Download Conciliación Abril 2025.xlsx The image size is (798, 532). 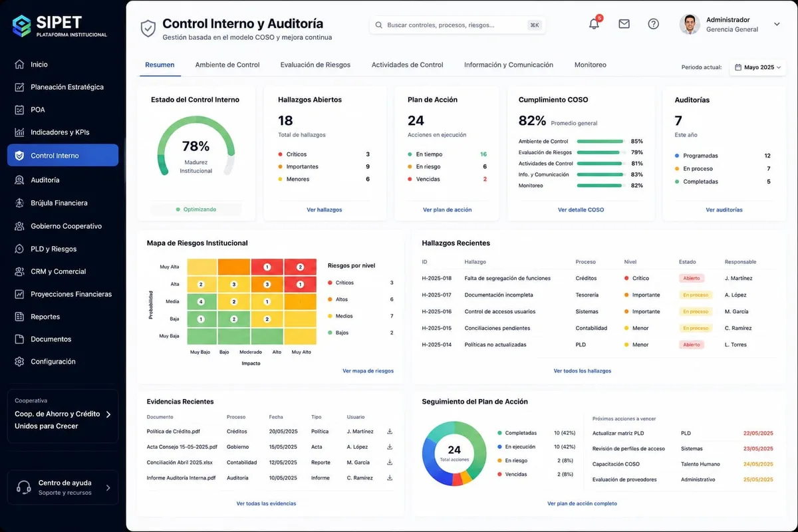(390, 462)
